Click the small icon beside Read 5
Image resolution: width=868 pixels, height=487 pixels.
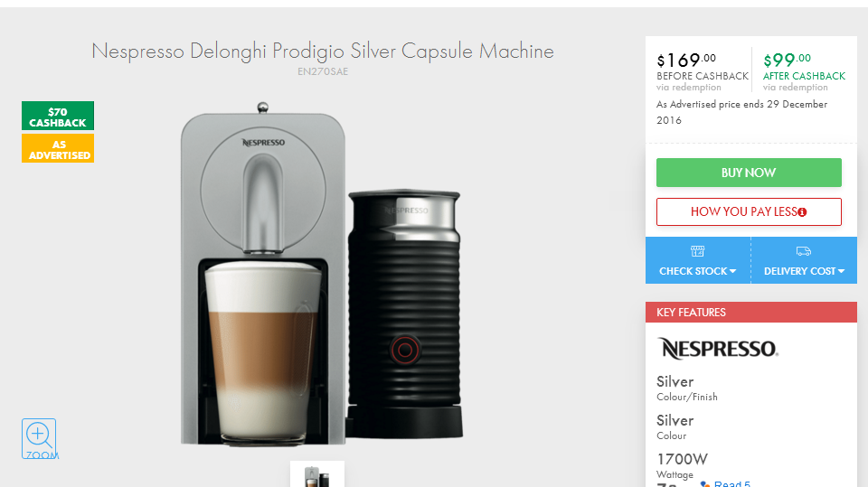pyautogui.click(x=704, y=483)
